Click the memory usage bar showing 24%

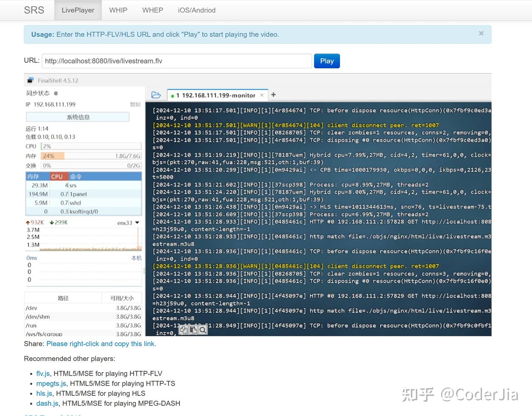[91, 156]
